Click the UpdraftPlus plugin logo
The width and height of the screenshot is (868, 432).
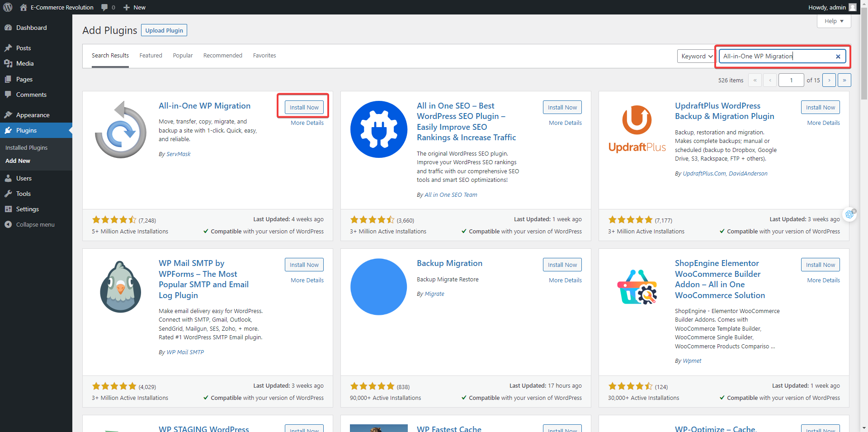coord(637,129)
